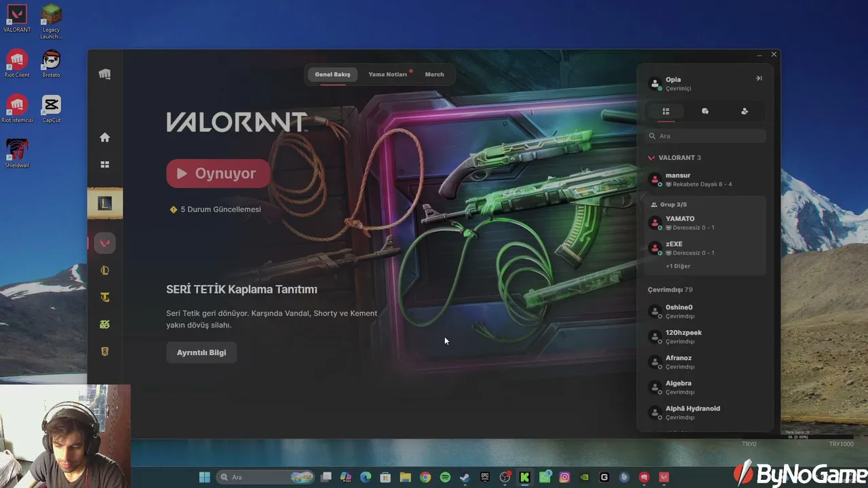Open Microsoft Edge from the taskbar
868x488 pixels.
tap(366, 477)
